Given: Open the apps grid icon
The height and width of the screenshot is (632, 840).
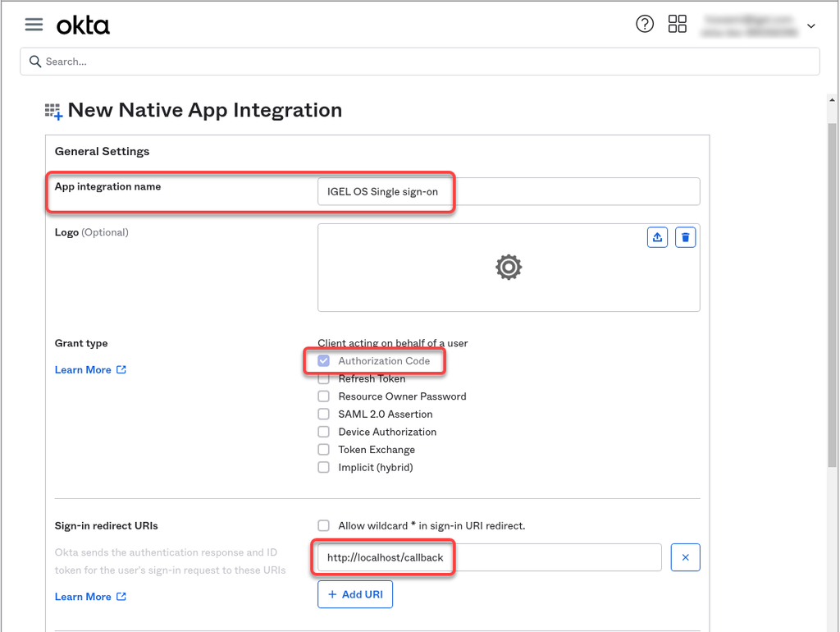Looking at the screenshot, I should click(678, 24).
